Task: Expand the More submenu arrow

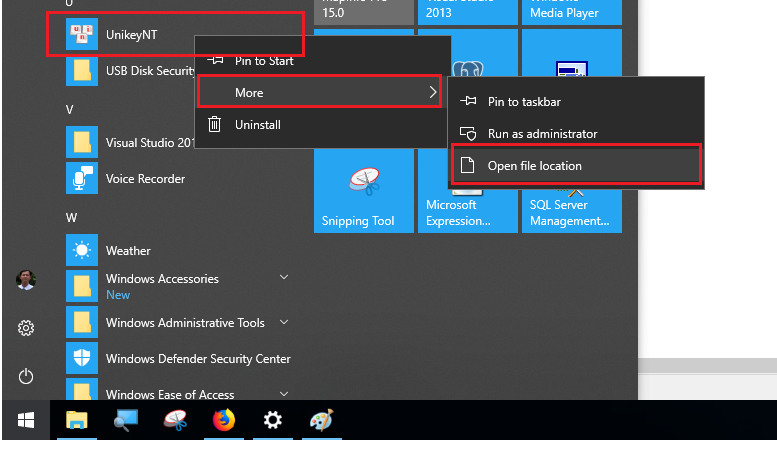Action: click(x=433, y=92)
